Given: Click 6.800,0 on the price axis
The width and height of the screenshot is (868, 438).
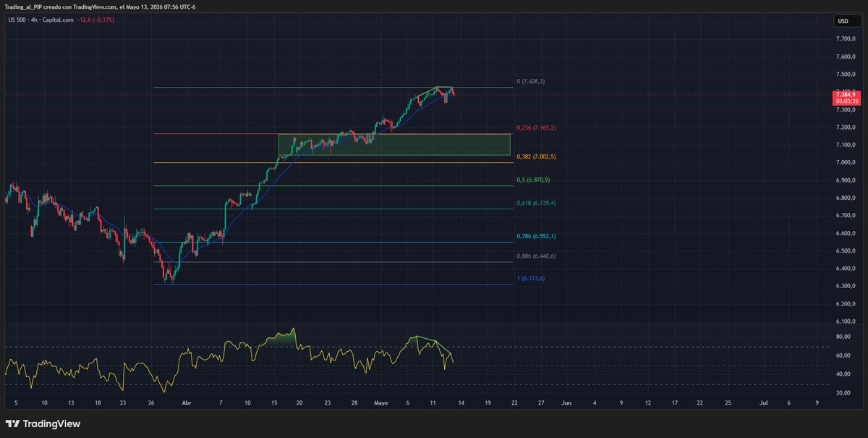Looking at the screenshot, I should pos(846,198).
